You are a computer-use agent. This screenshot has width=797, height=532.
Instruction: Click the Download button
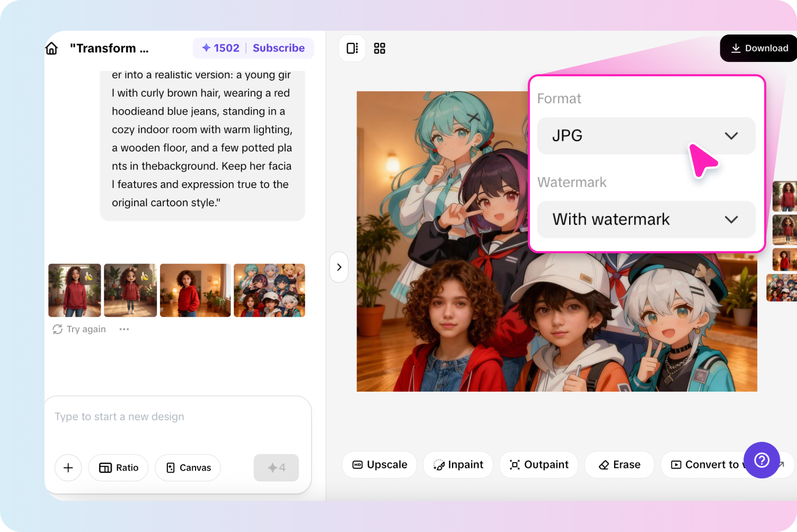[x=760, y=48]
